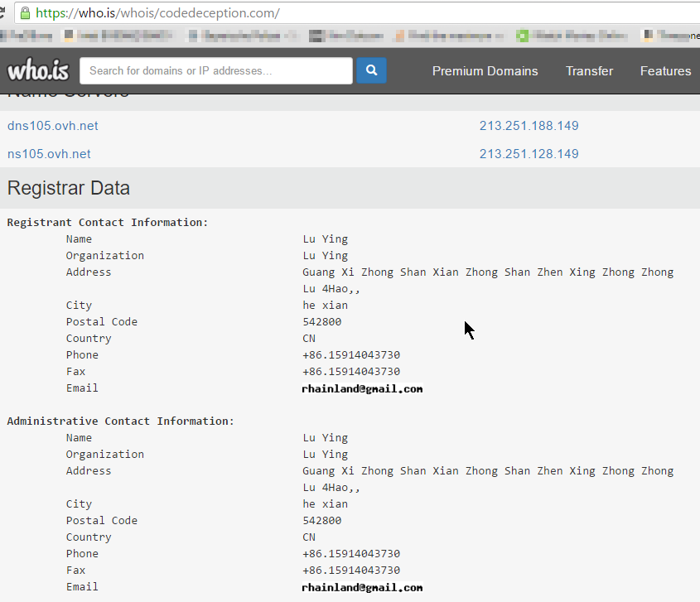Open the green-icon bookmark in bookmarks bar

[523, 36]
